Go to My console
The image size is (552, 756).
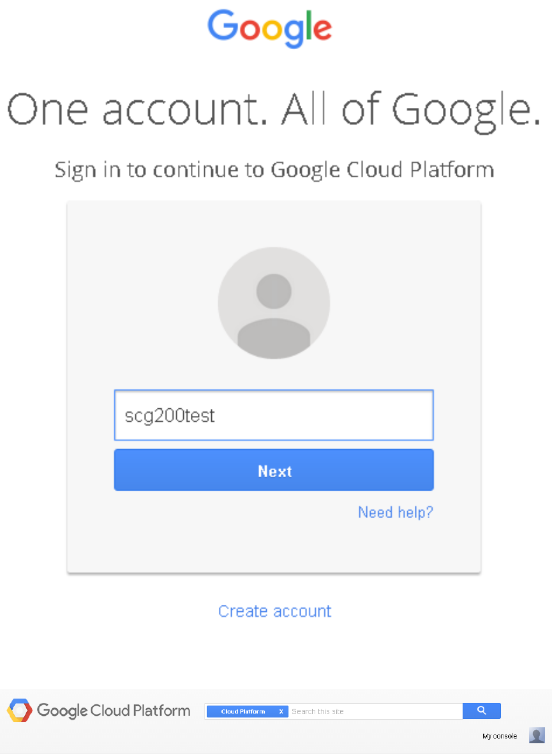pos(500,736)
